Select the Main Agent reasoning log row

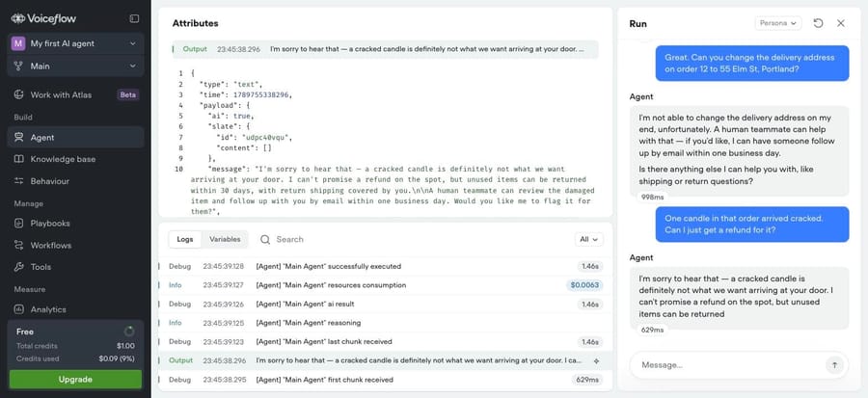[385, 323]
